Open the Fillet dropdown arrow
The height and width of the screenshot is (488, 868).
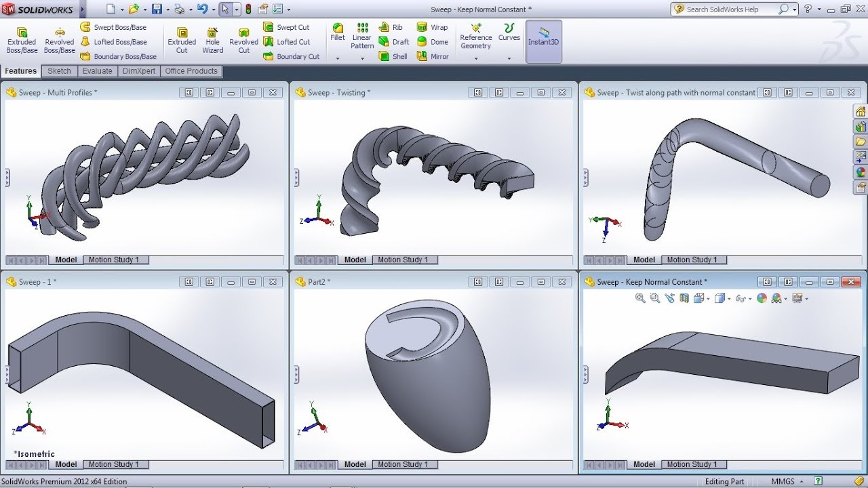[x=338, y=58]
